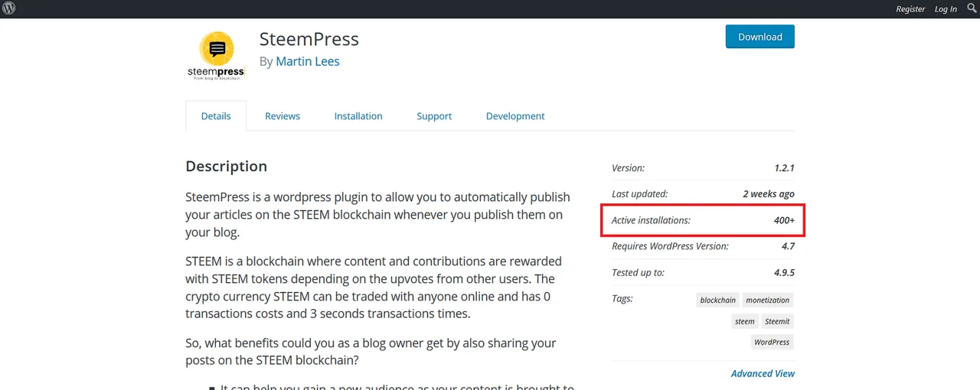Click the SteemPress title heading
The width and height of the screenshot is (980, 390).
pyautogui.click(x=309, y=39)
